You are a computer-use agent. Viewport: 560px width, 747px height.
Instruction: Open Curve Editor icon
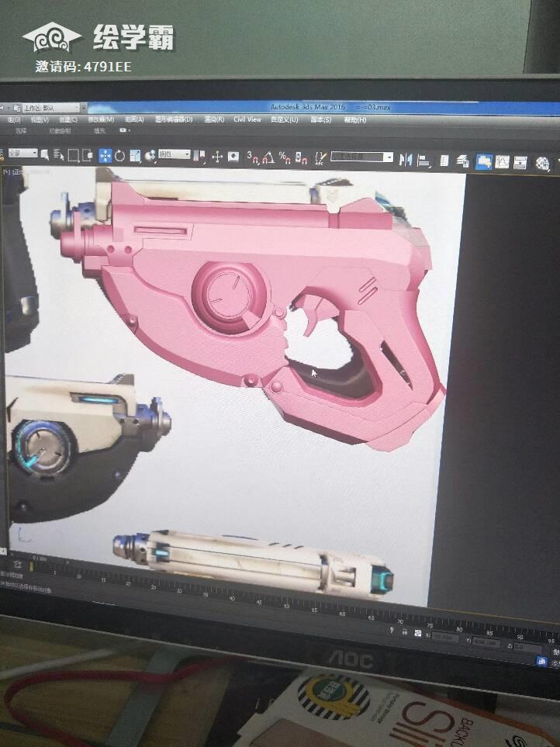pyautogui.click(x=503, y=162)
